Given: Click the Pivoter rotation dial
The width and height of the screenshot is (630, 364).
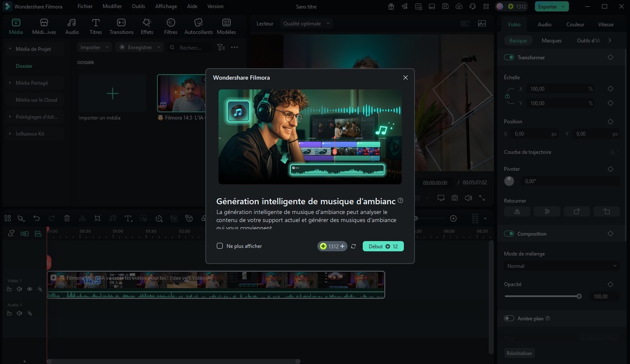Looking at the screenshot, I should click(509, 181).
